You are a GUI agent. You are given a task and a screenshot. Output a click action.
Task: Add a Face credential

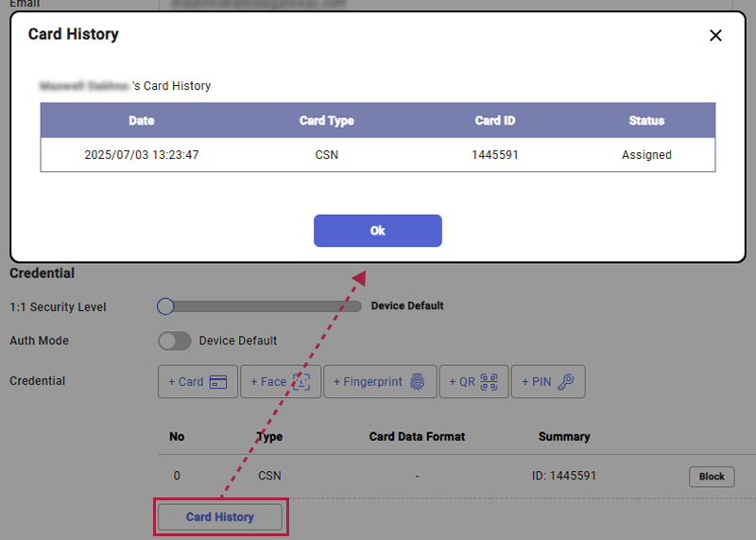(x=280, y=382)
